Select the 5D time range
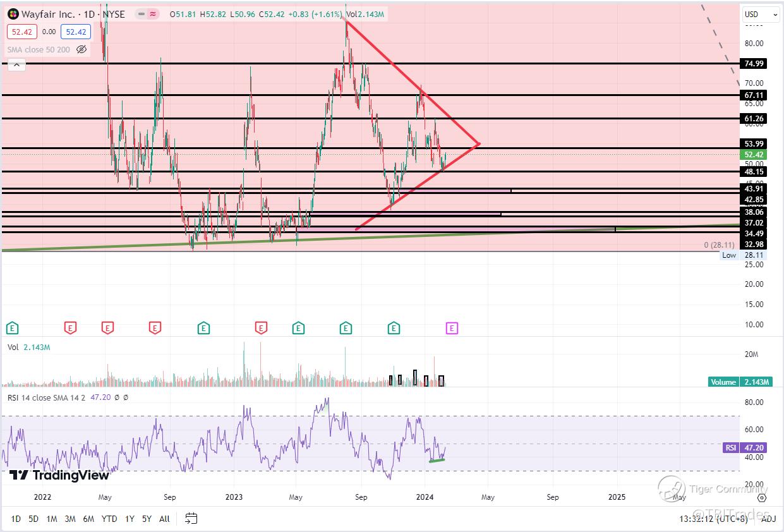This screenshot has height=532, width=784. tap(33, 519)
